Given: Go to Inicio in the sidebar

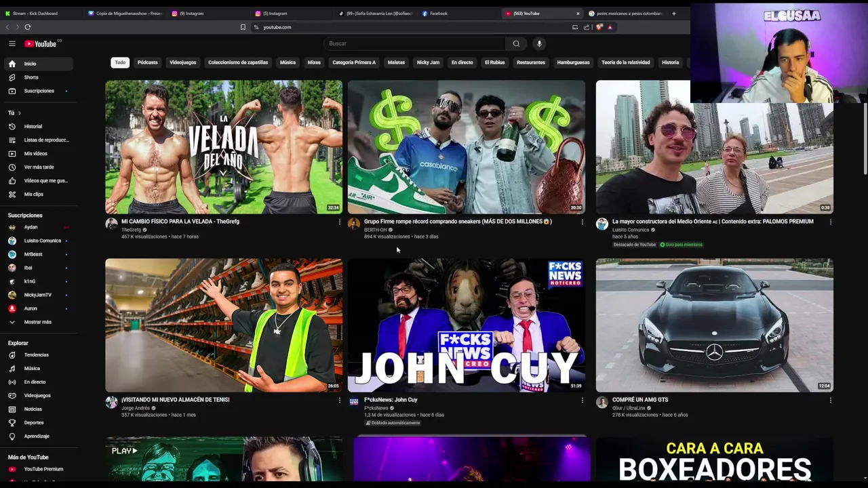Looking at the screenshot, I should [37, 64].
